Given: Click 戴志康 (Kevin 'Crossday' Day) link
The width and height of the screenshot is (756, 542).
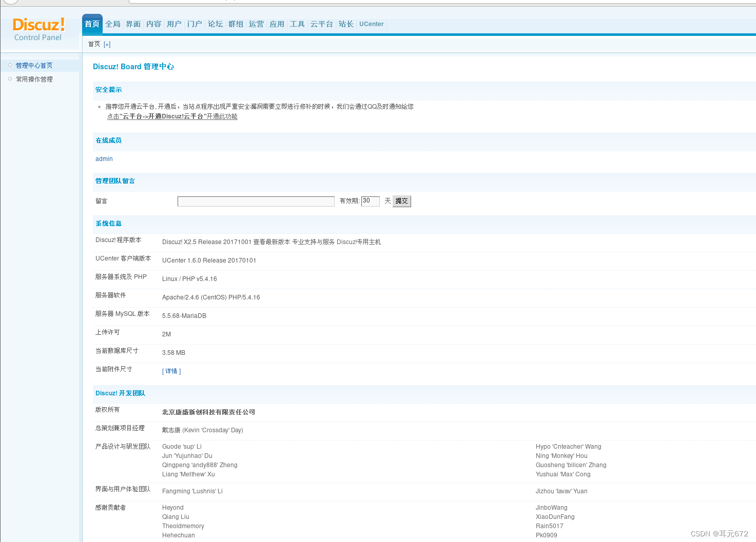Looking at the screenshot, I should (x=203, y=430).
